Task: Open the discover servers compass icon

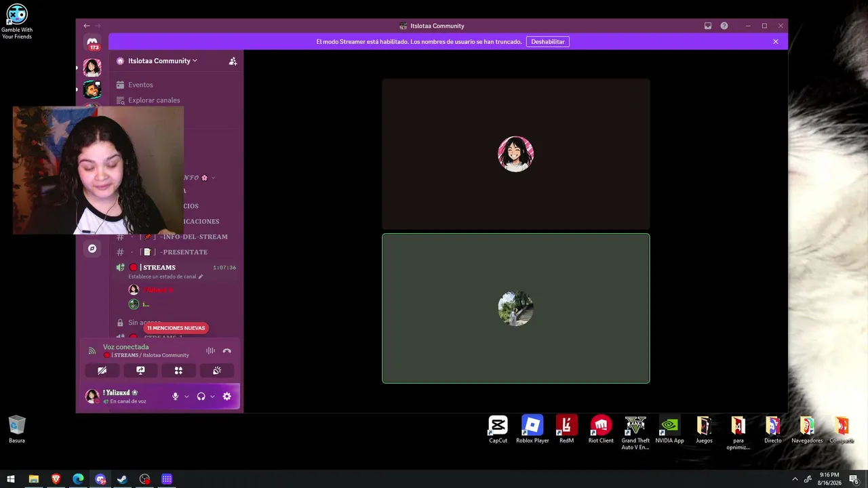Action: pyautogui.click(x=92, y=249)
